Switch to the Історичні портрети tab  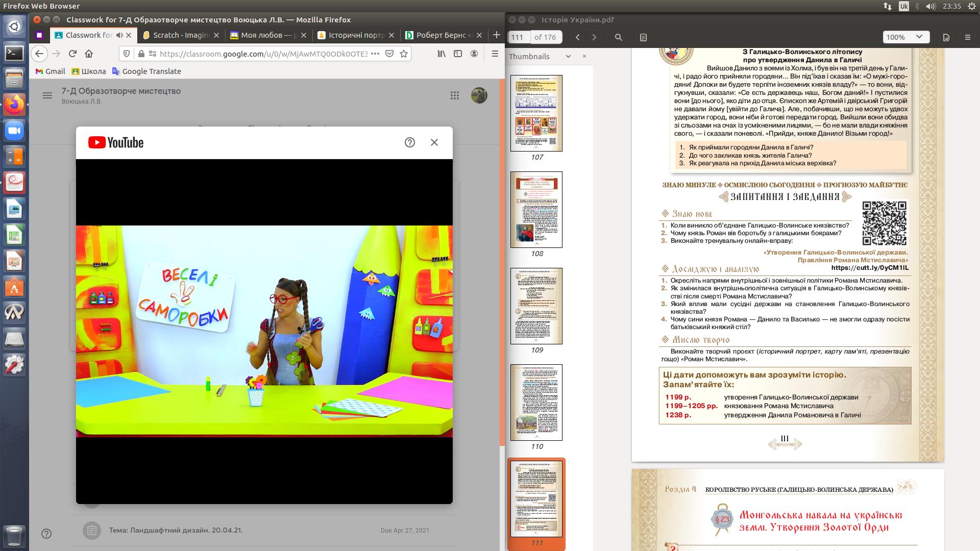click(356, 35)
